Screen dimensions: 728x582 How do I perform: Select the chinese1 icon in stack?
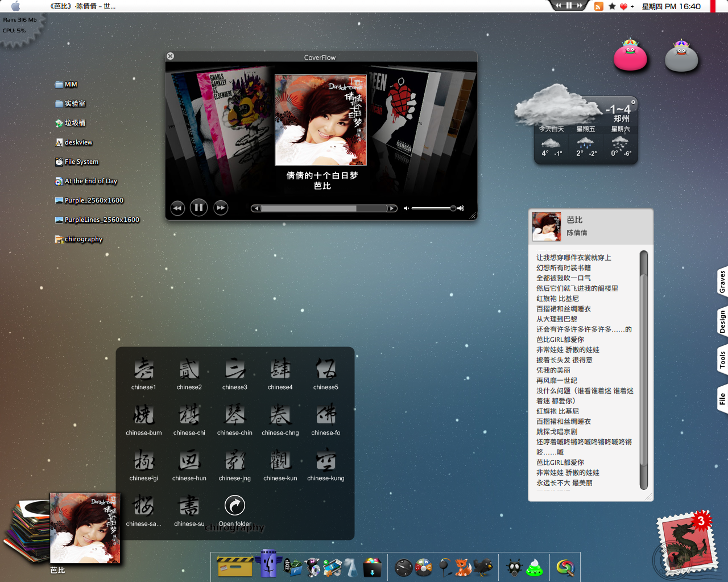(143, 374)
